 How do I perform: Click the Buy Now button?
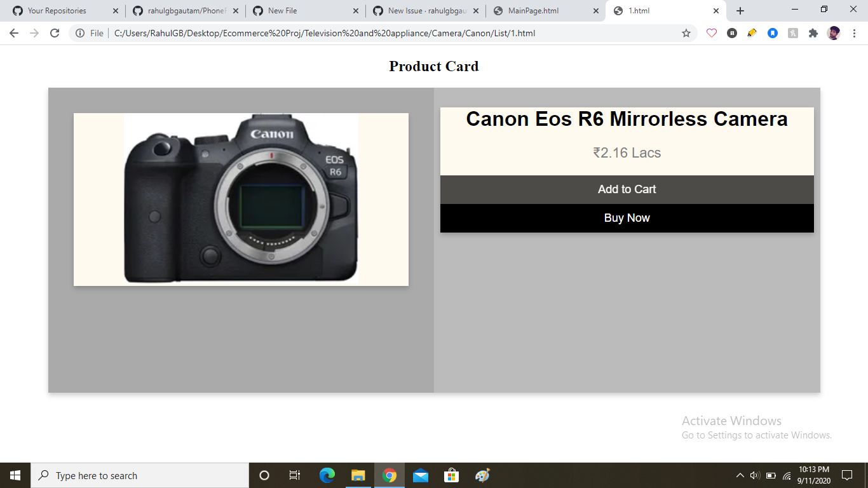tap(627, 218)
